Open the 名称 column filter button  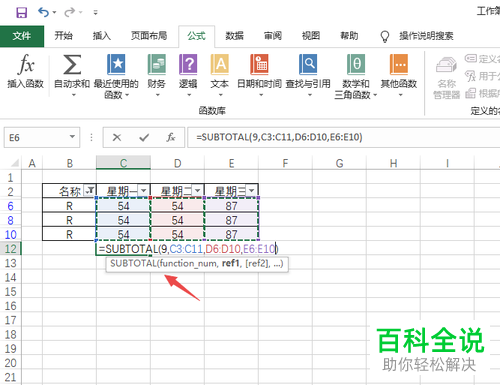pyautogui.click(x=89, y=191)
